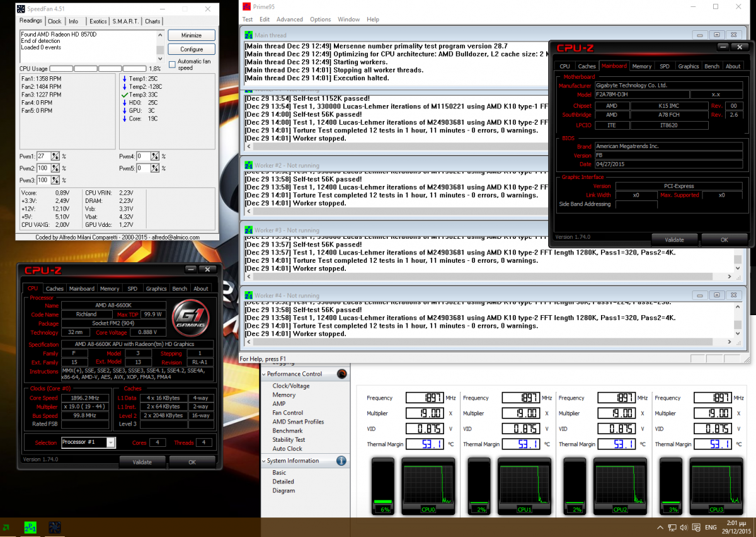Image resolution: width=756 pixels, height=537 pixels.
Task: Select Clock/Voltage in sidebar
Action: coord(291,386)
